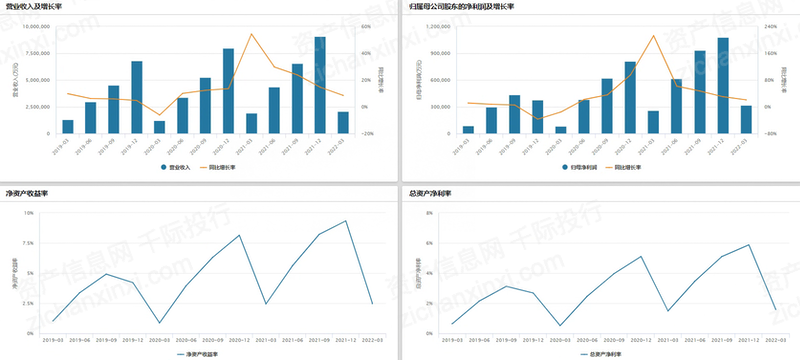Select the 2019-09 bar in 营业收入 chart
The image size is (800, 360).
pos(114,110)
